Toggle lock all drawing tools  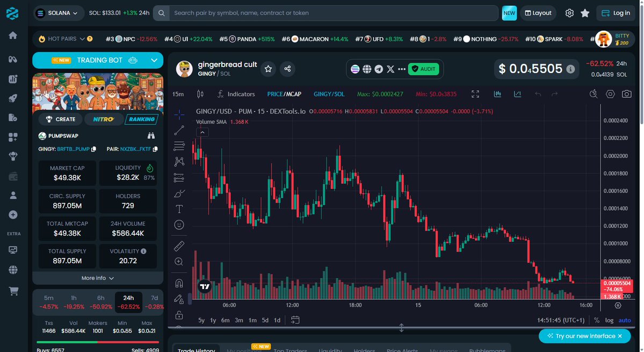coord(179,315)
